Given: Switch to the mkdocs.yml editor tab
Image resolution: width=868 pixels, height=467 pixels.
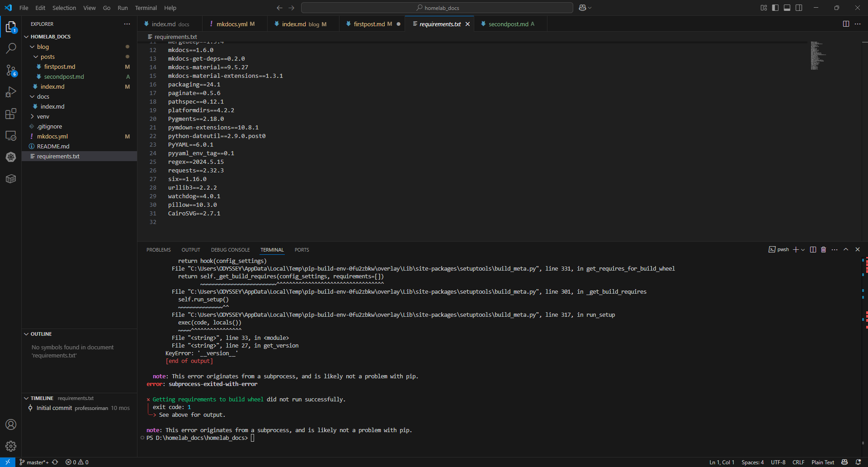Looking at the screenshot, I should (231, 24).
